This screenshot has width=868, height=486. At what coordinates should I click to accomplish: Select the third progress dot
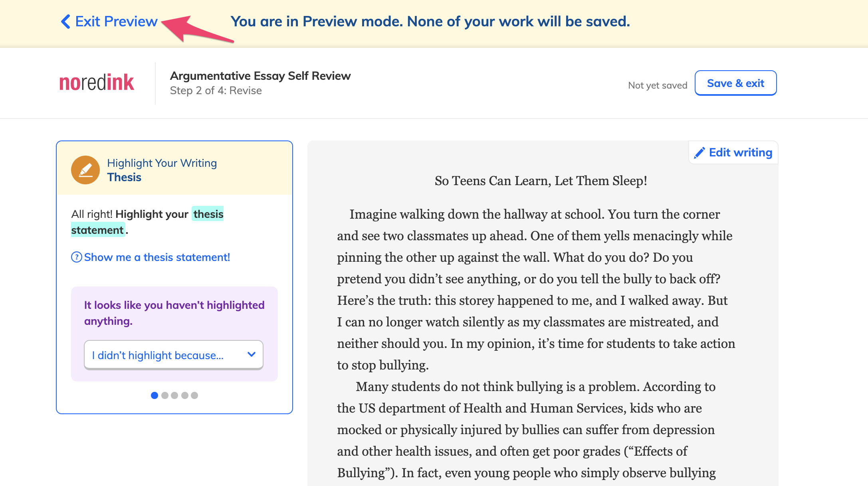pyautogui.click(x=174, y=395)
